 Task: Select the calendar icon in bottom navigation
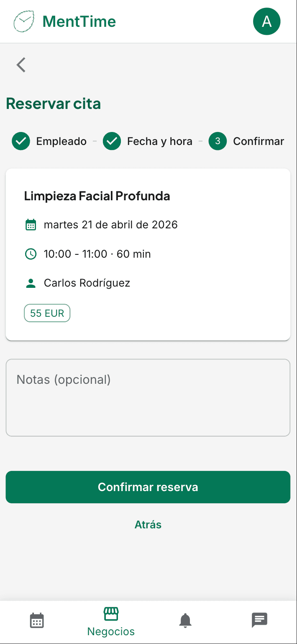click(x=37, y=620)
